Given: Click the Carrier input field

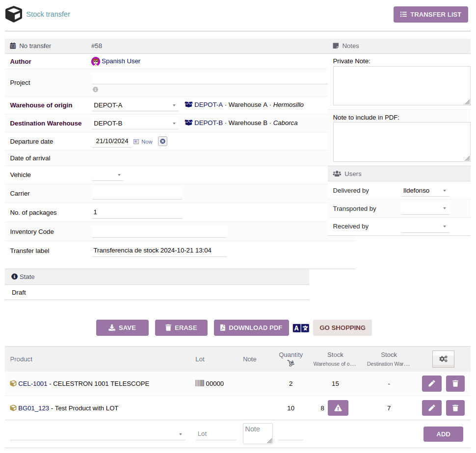Looking at the screenshot, I should (137, 193).
